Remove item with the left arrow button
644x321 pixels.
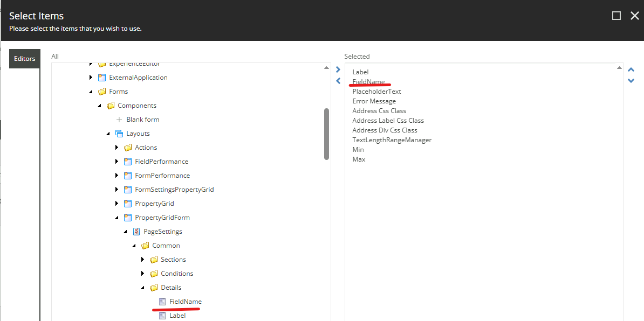click(338, 81)
